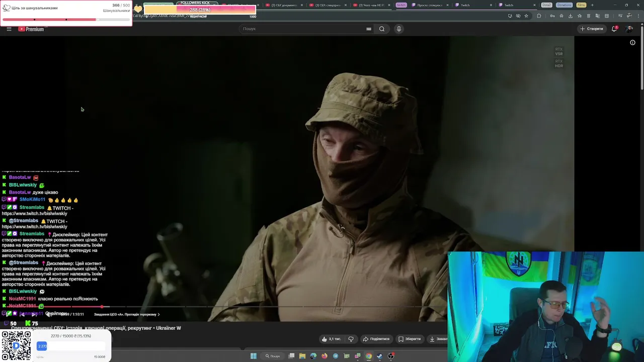Open the browser extensions puzzle icon
This screenshot has width=644, height=362.
(x=539, y=16)
